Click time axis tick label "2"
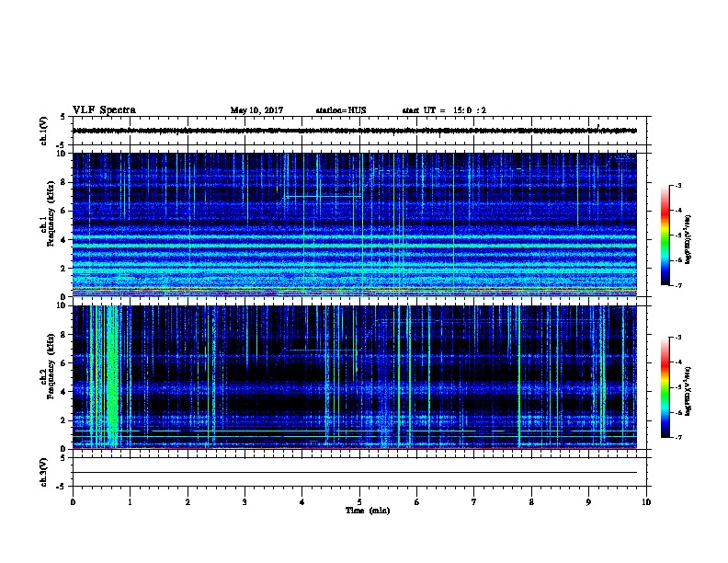The image size is (728, 563). pyautogui.click(x=188, y=502)
